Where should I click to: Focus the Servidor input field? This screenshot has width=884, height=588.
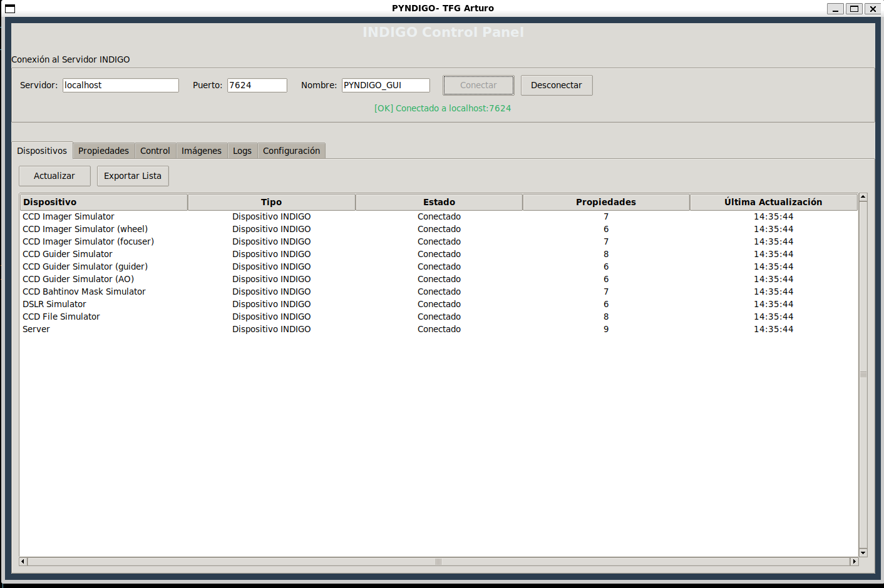(x=121, y=85)
